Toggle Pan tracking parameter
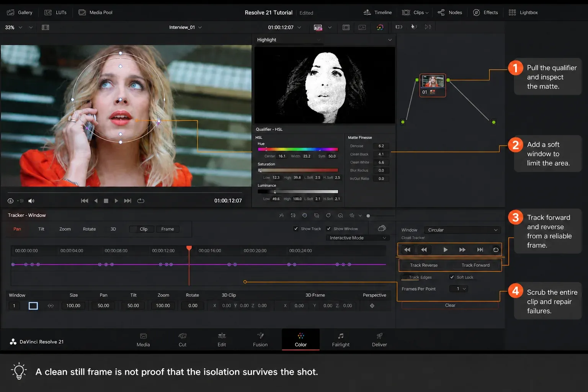This screenshot has height=392, width=588. coord(17,229)
